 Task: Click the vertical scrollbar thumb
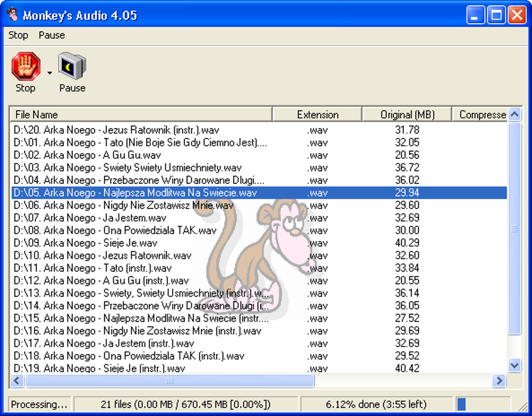coord(515,228)
